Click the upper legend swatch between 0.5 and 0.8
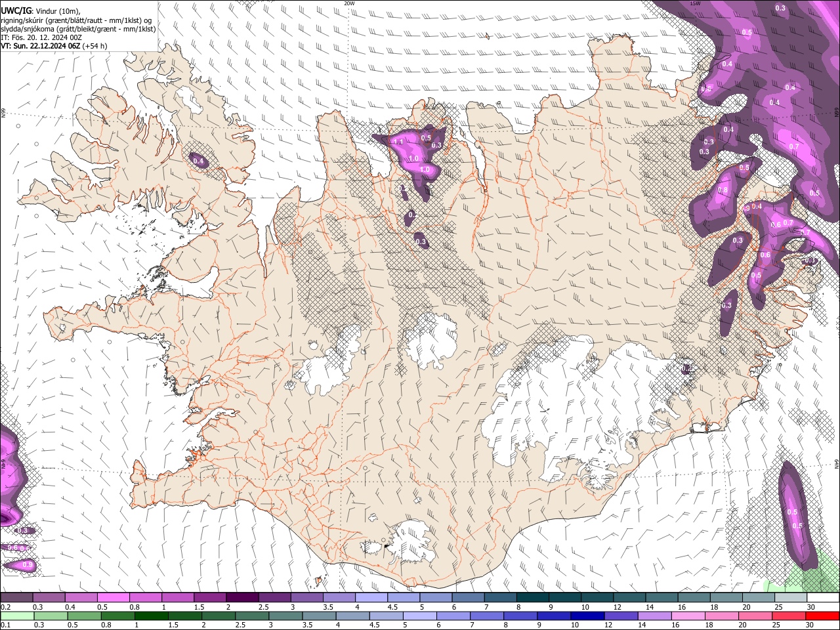 (113, 597)
